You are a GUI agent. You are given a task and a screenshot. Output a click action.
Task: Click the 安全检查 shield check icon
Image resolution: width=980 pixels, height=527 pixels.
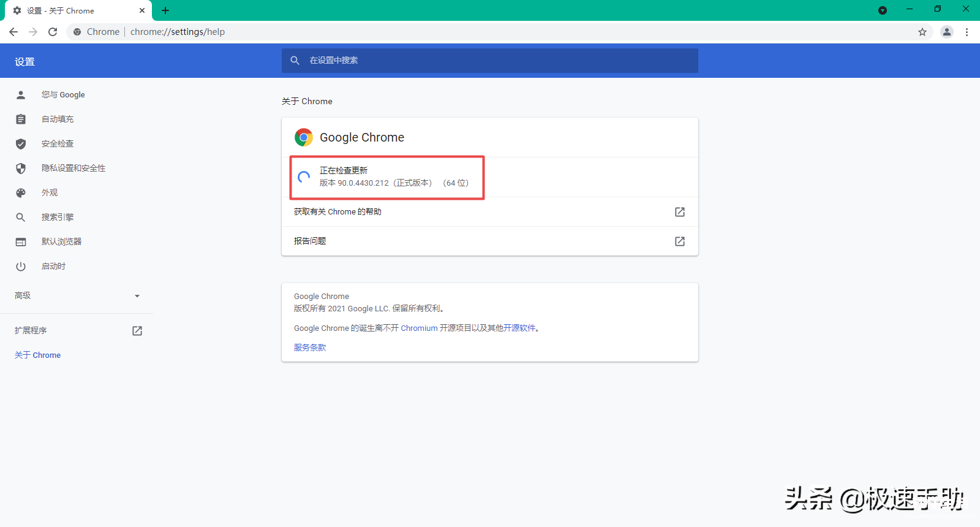coord(21,144)
